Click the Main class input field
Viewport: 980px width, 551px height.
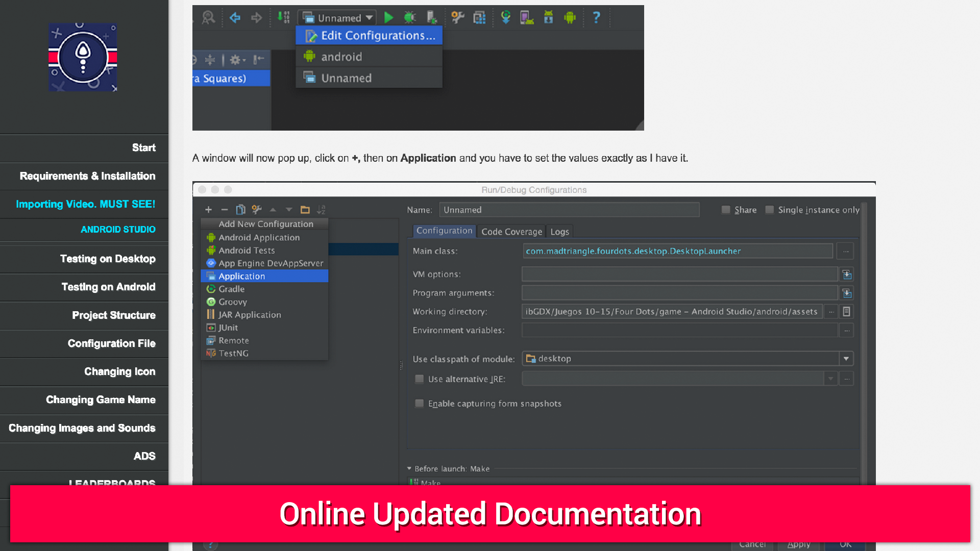click(678, 251)
